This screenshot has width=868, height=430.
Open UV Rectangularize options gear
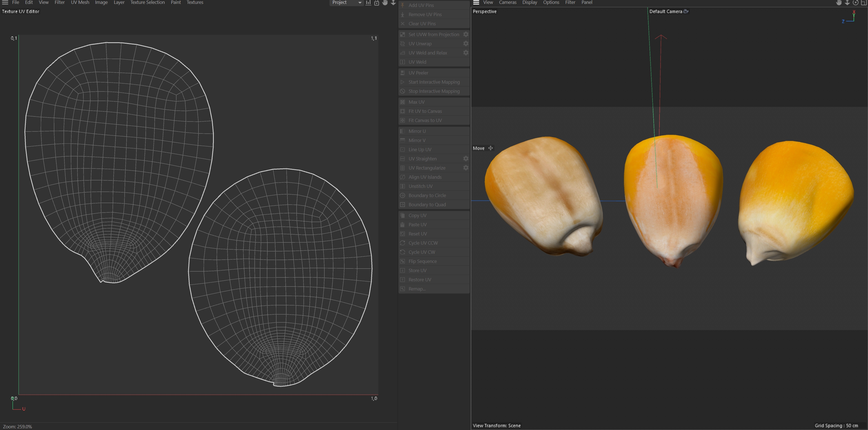(466, 168)
